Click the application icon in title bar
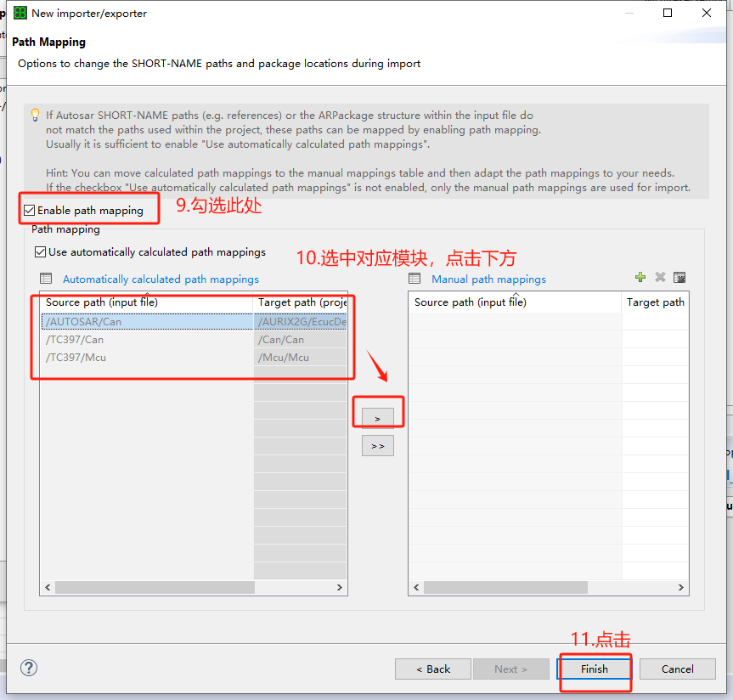This screenshot has height=700, width=733. (20, 13)
